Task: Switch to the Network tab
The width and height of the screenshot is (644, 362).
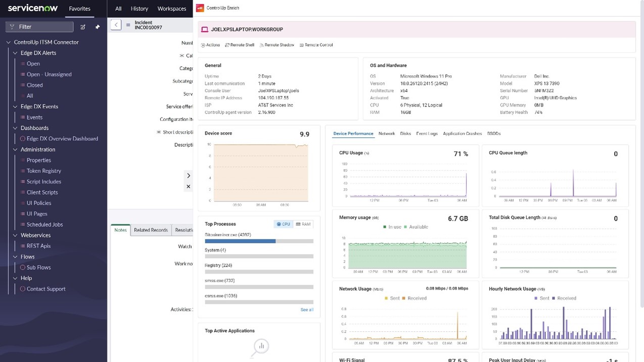Action: 387,134
